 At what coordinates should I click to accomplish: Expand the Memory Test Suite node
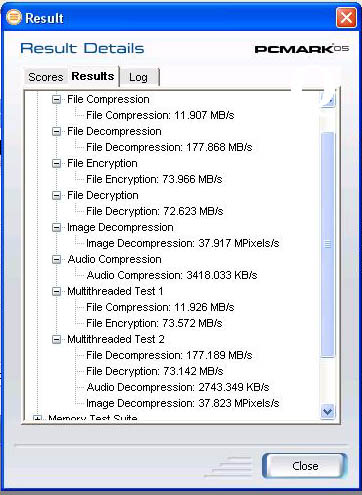[x=37, y=418]
